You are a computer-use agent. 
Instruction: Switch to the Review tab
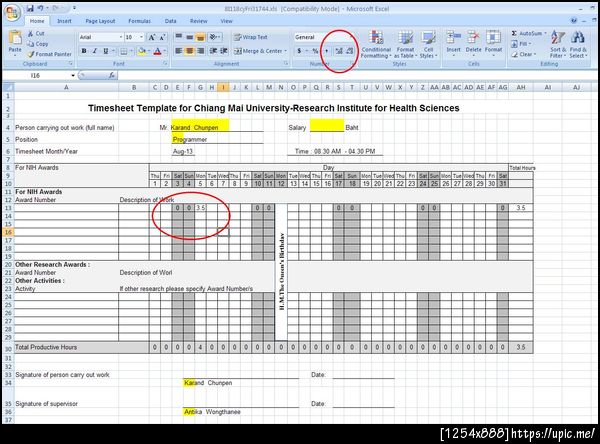click(x=199, y=21)
